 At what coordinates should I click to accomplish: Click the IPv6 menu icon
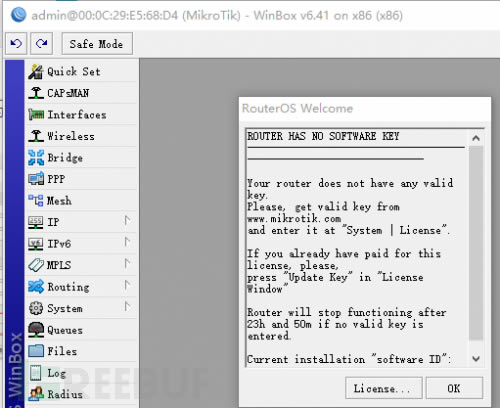(36, 244)
